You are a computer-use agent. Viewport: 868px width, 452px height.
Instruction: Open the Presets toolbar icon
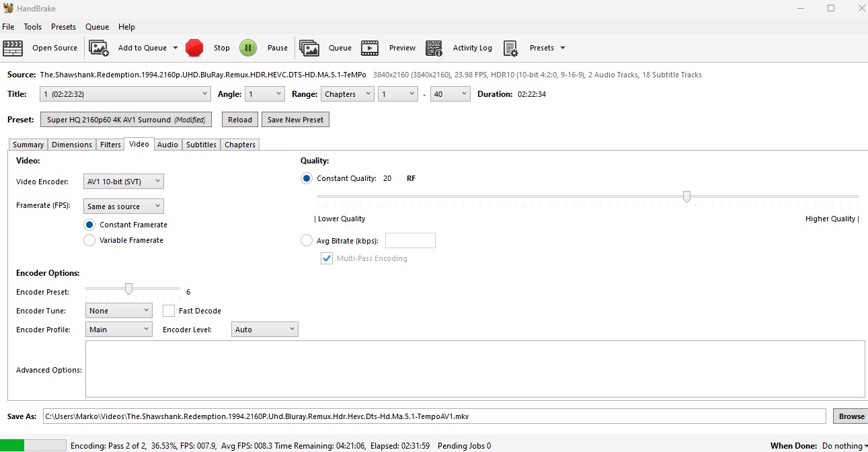point(510,48)
